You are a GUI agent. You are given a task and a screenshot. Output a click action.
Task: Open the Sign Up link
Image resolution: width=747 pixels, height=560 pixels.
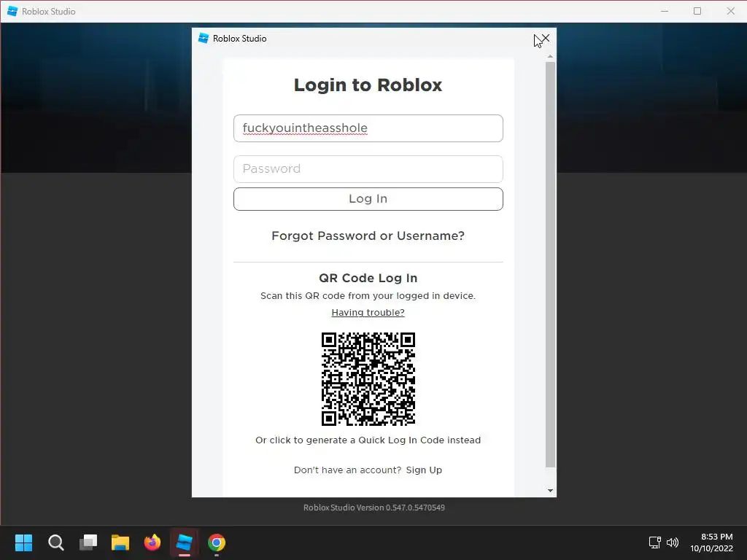pos(424,470)
